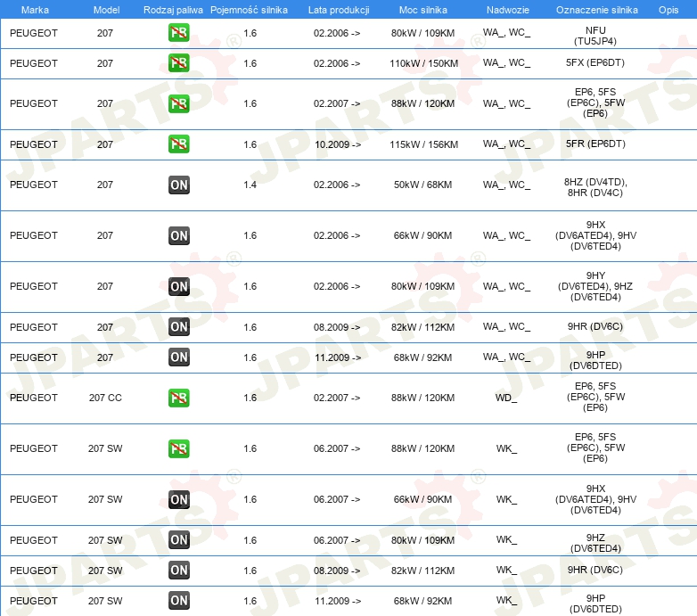Screen dimensions: 697x616
Task: Click the 207 SW model cell in the 68kW / 92KM row
Action: [105, 601]
